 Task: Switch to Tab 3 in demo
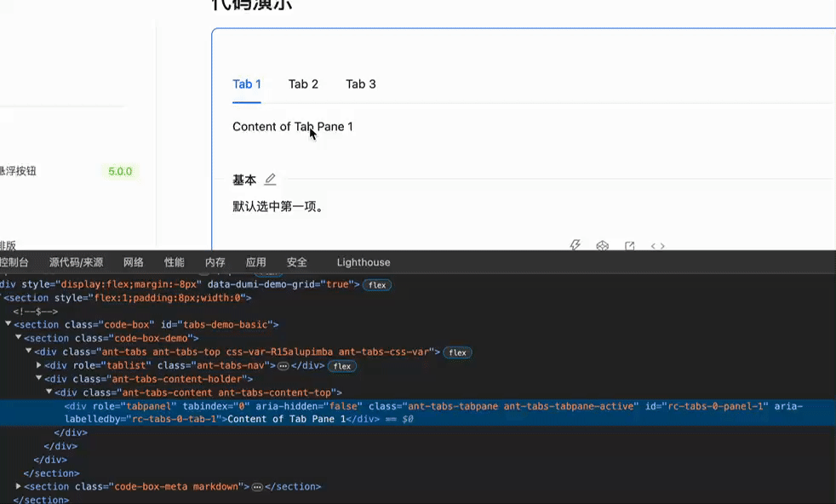pos(361,84)
